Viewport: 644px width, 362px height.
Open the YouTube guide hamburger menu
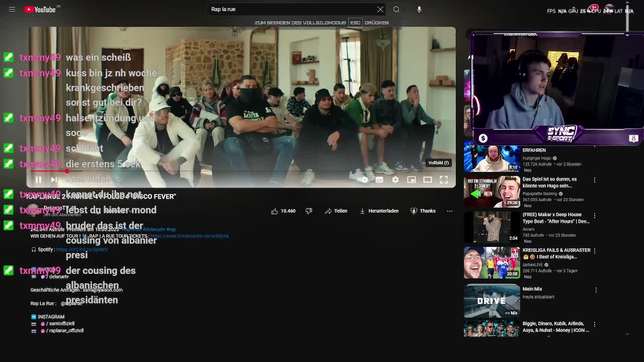coord(12,9)
